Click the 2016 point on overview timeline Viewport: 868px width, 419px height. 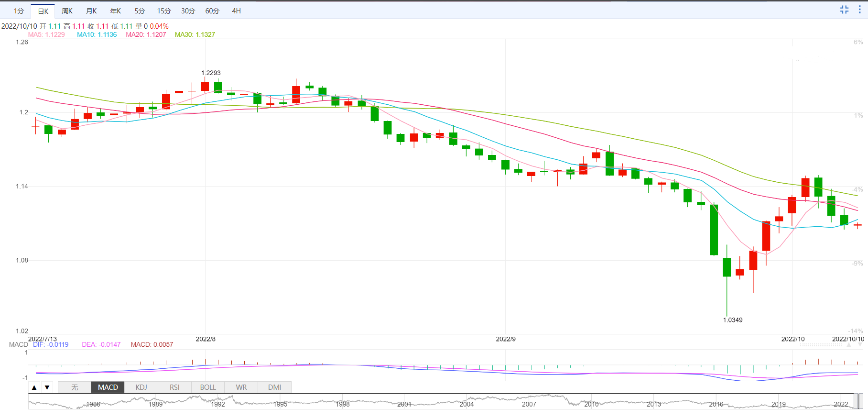pyautogui.click(x=716, y=404)
